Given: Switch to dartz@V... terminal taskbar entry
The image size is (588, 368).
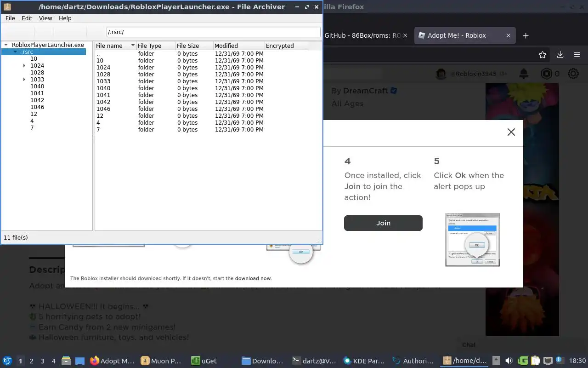Looking at the screenshot, I should [x=315, y=361].
